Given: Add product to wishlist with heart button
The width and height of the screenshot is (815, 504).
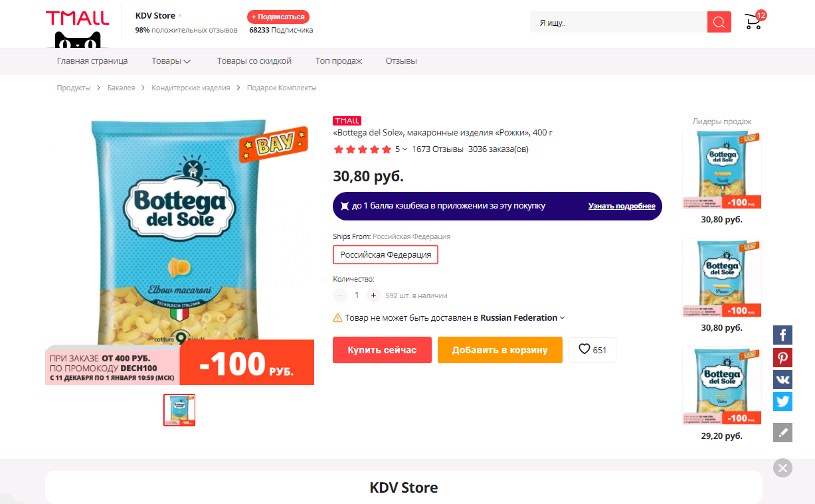Looking at the screenshot, I should coord(592,350).
